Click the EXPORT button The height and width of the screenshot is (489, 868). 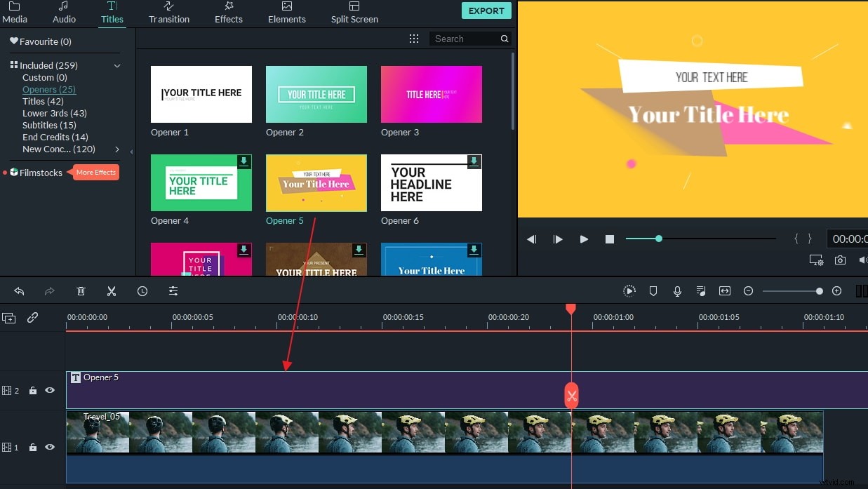point(486,11)
